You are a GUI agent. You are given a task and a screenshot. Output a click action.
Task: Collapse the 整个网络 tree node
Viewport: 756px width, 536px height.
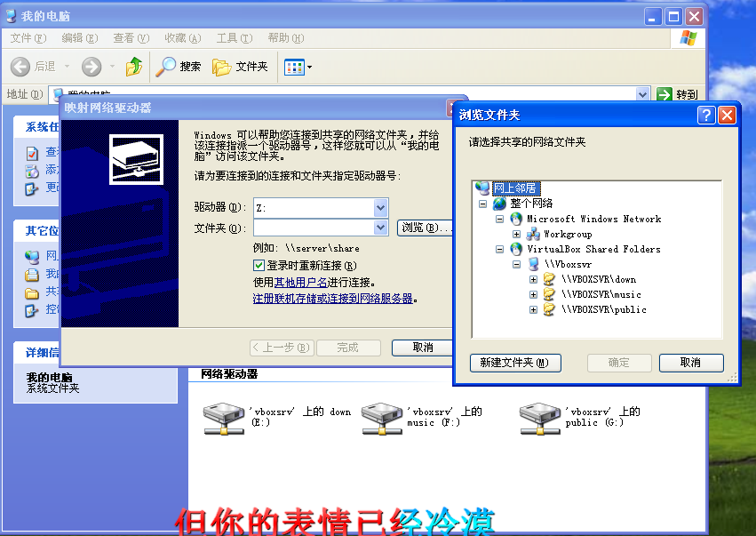click(x=482, y=204)
